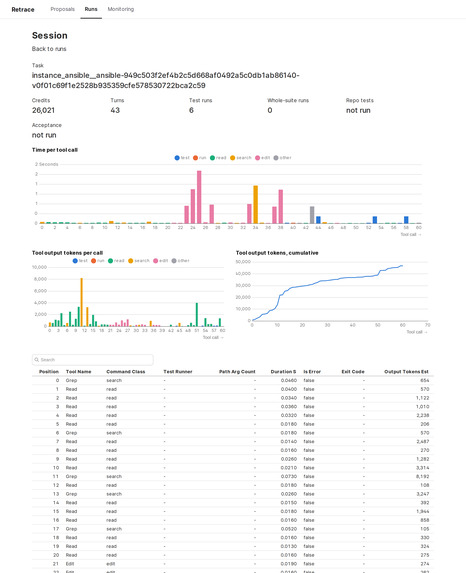Click output tokens cell 3,314
The height and width of the screenshot is (573, 466).
point(423,468)
